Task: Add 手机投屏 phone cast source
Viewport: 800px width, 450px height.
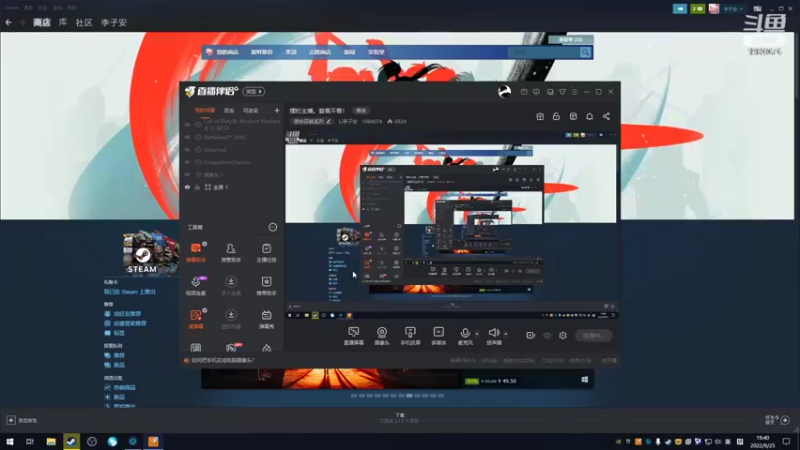Action: 410,336
